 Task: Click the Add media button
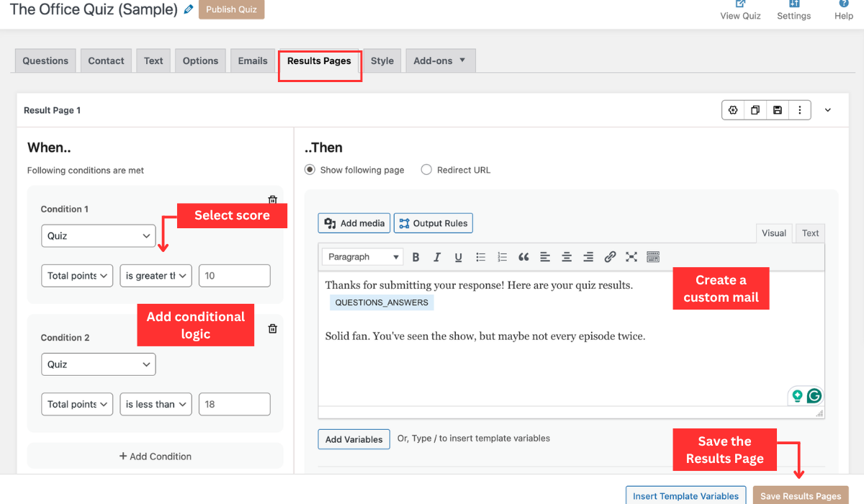click(x=354, y=223)
